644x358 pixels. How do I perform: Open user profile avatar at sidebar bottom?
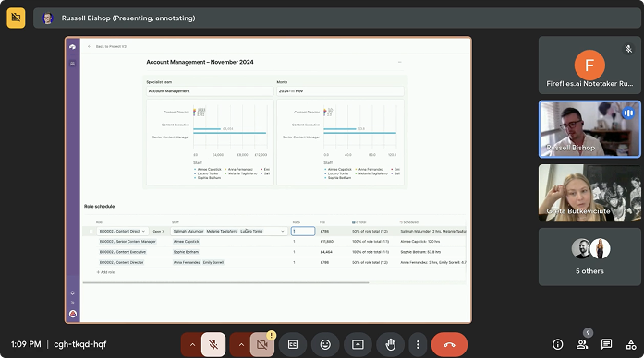point(73,314)
